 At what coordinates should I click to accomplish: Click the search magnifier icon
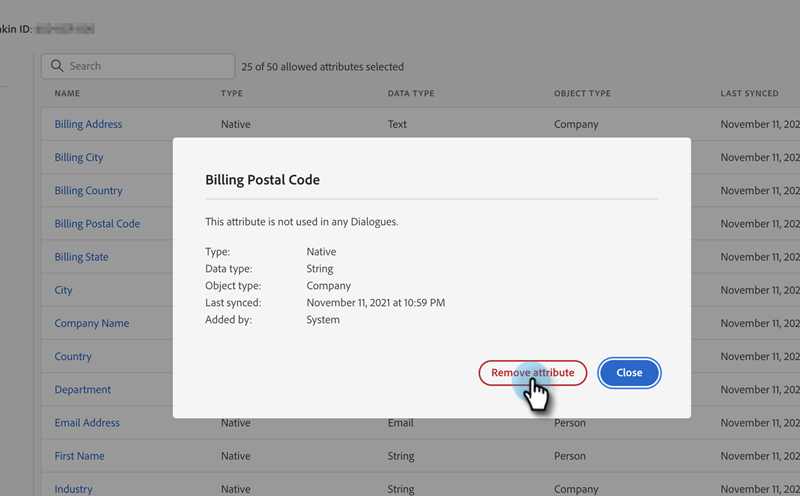coord(56,66)
